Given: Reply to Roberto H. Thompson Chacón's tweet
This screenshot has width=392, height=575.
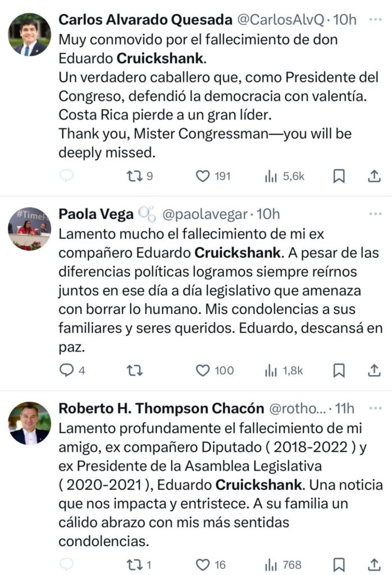Looking at the screenshot, I should (67, 564).
